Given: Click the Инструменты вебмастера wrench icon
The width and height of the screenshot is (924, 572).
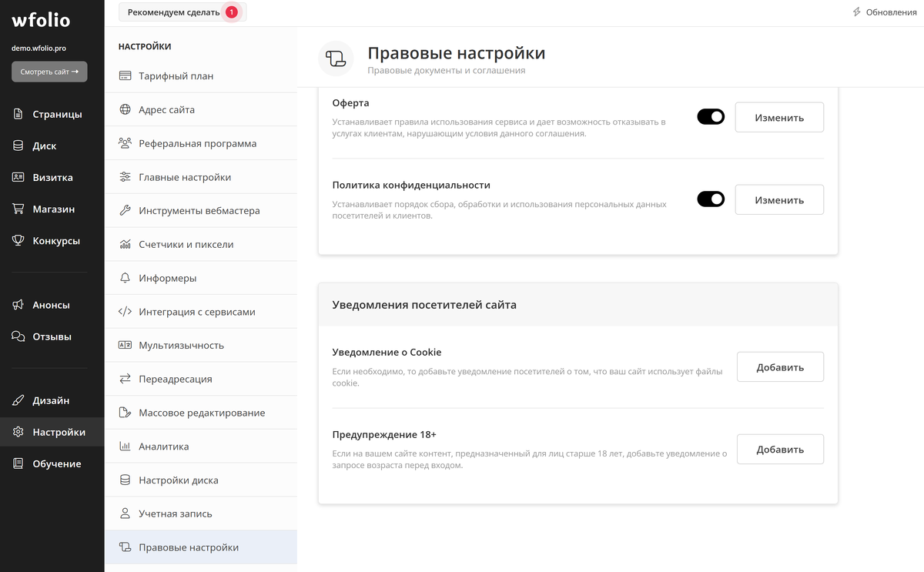Looking at the screenshot, I should (124, 210).
